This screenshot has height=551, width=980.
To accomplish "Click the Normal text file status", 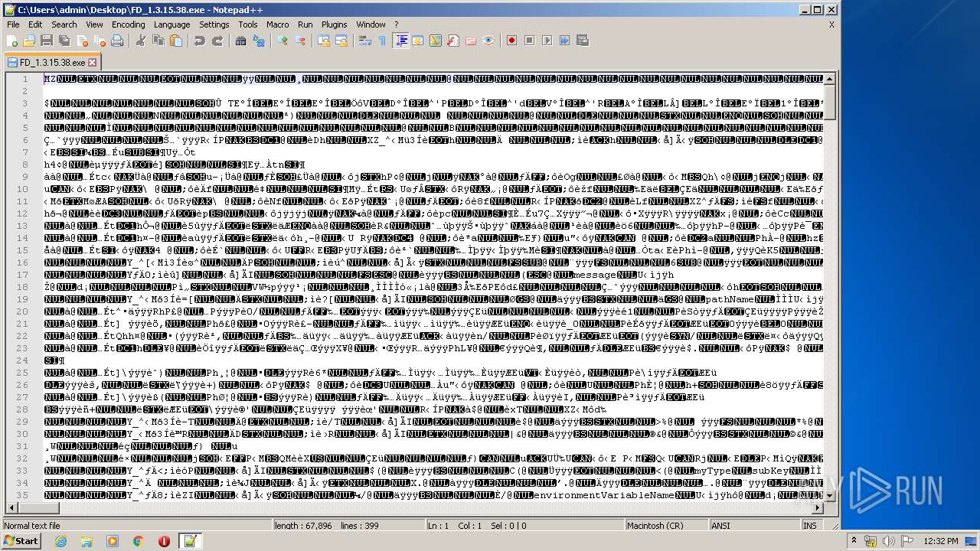I will click(136, 526).
